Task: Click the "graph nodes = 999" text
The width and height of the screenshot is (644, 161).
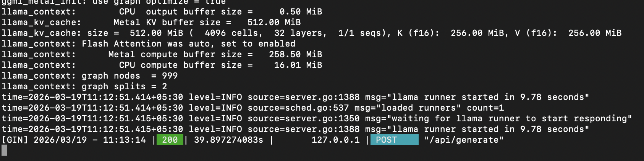Action: click(130, 76)
